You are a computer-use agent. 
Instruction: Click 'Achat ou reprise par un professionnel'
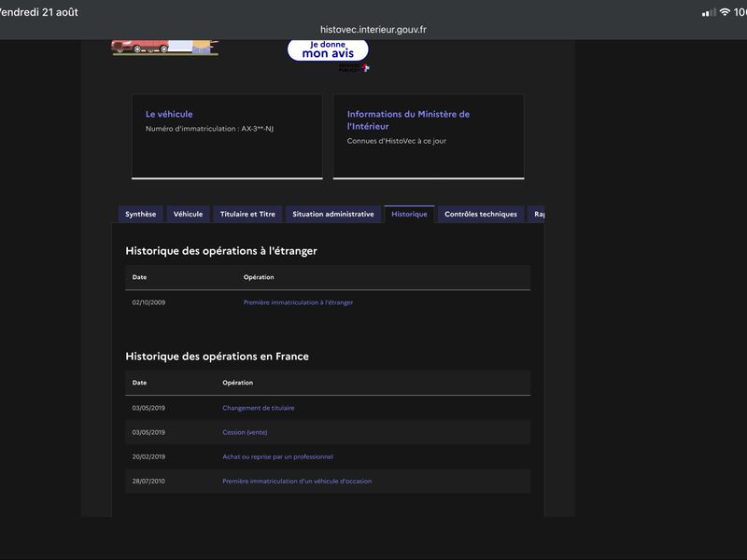277,456
